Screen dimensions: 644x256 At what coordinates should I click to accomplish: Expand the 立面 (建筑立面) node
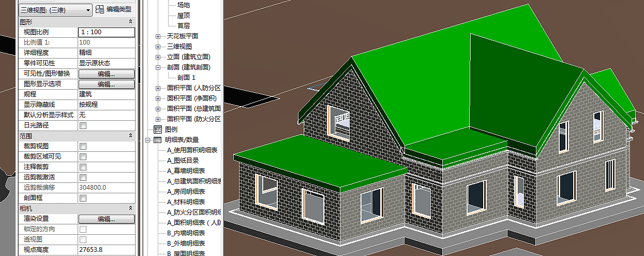click(x=158, y=57)
